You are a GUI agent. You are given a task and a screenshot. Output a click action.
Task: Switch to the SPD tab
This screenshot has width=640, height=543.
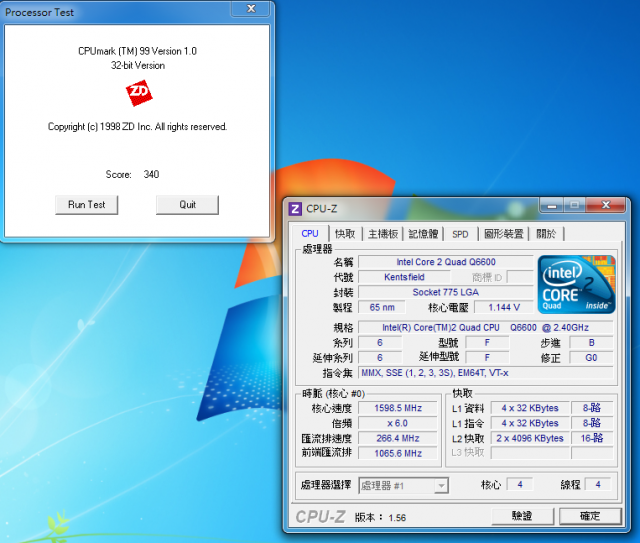[460, 234]
